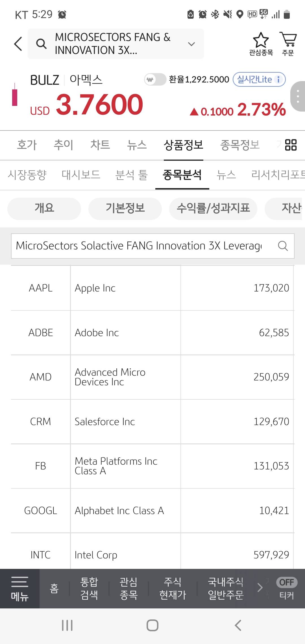Select the 기본정보 pill button

tap(125, 208)
